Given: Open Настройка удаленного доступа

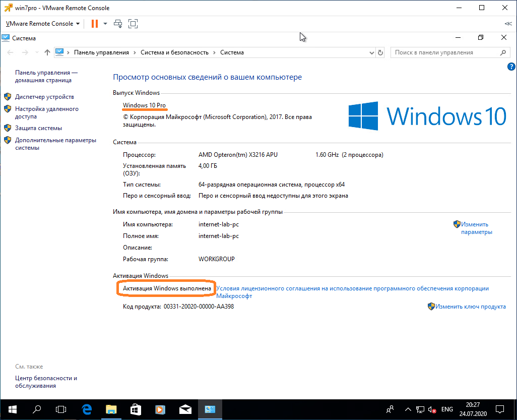Looking at the screenshot, I should [x=46, y=112].
